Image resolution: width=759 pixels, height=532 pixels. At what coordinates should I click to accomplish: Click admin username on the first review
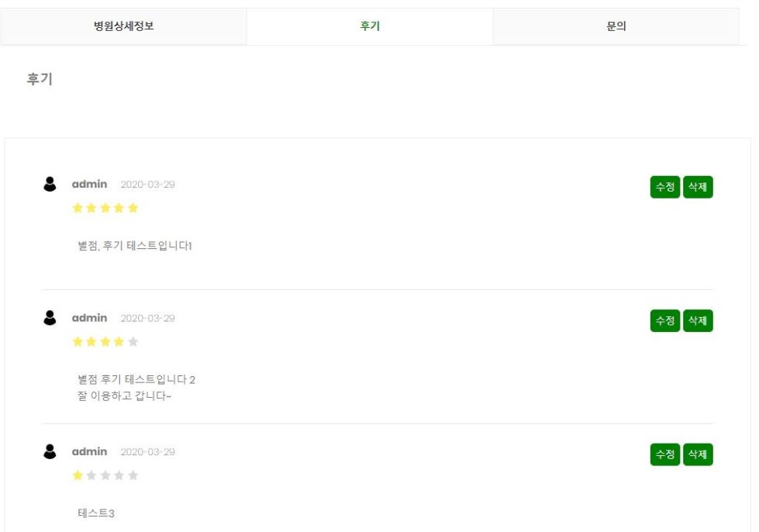(x=90, y=184)
